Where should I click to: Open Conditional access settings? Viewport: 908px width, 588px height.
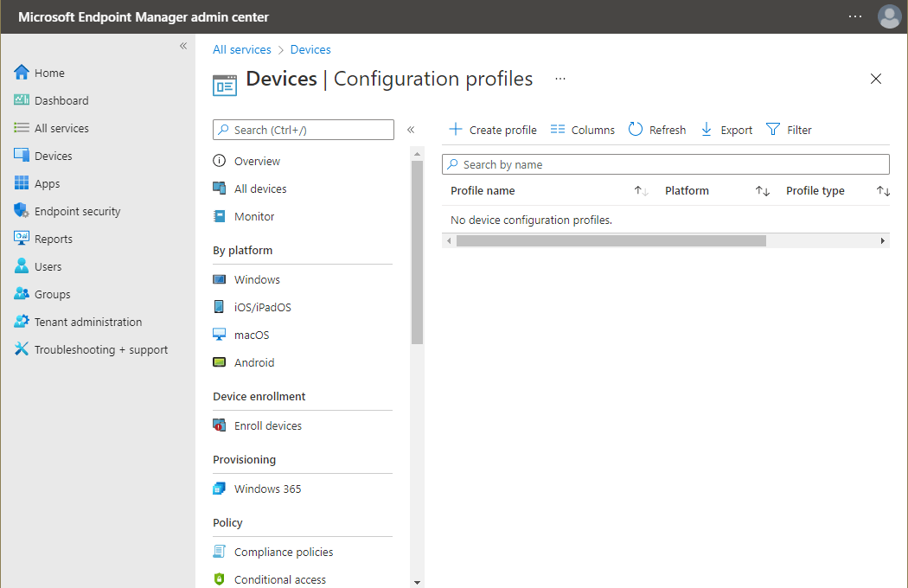pyautogui.click(x=280, y=579)
